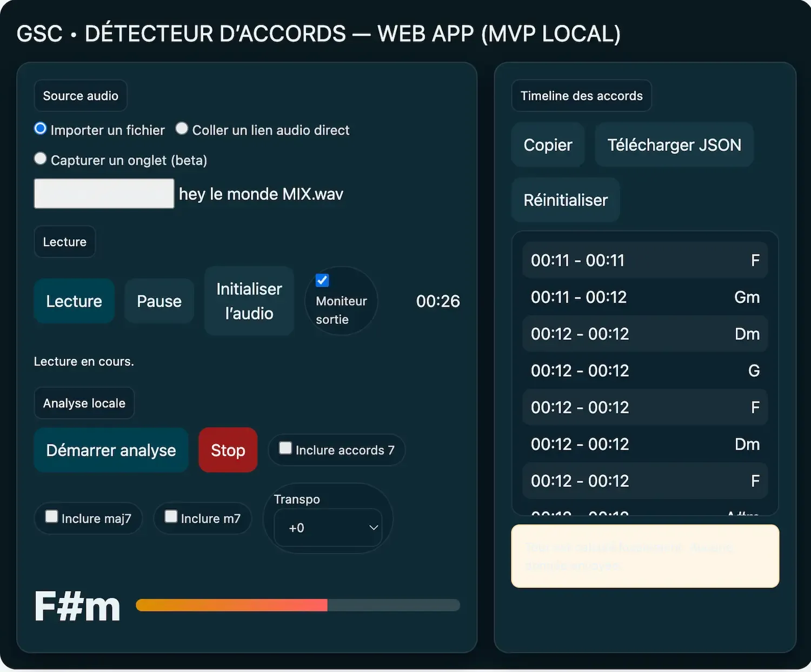Reset the timeline with "Réinitialiser"

(564, 199)
